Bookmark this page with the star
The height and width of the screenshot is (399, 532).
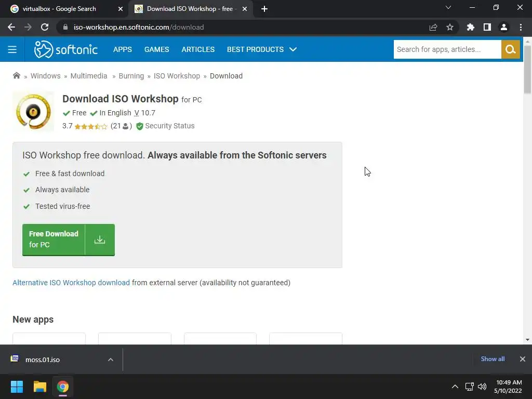[x=450, y=27]
